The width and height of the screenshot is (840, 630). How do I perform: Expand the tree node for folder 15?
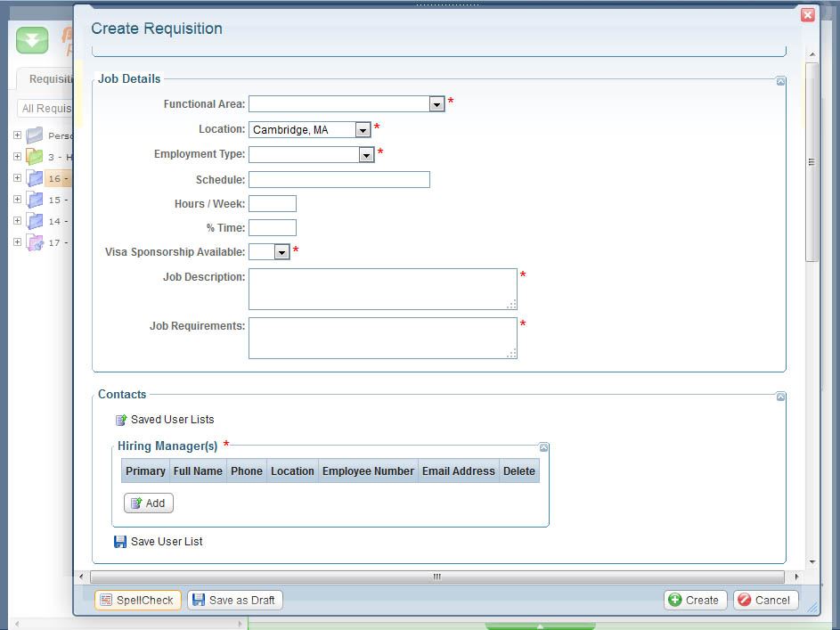point(17,200)
